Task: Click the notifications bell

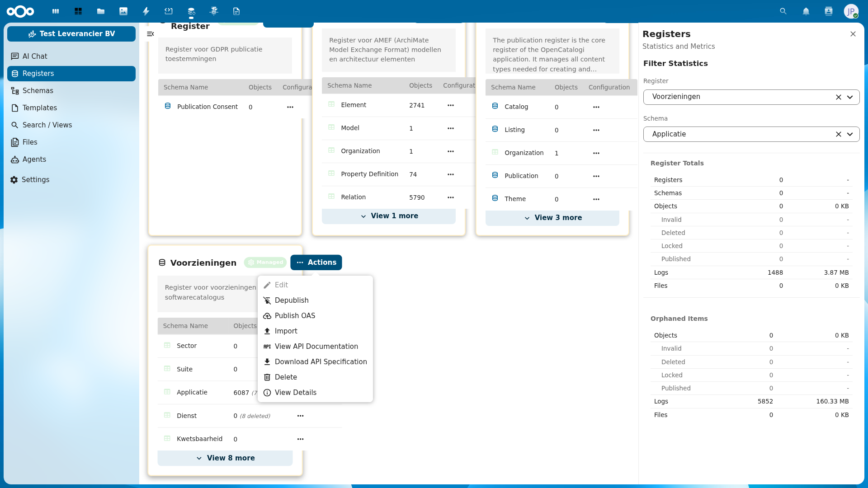Action: tap(806, 11)
